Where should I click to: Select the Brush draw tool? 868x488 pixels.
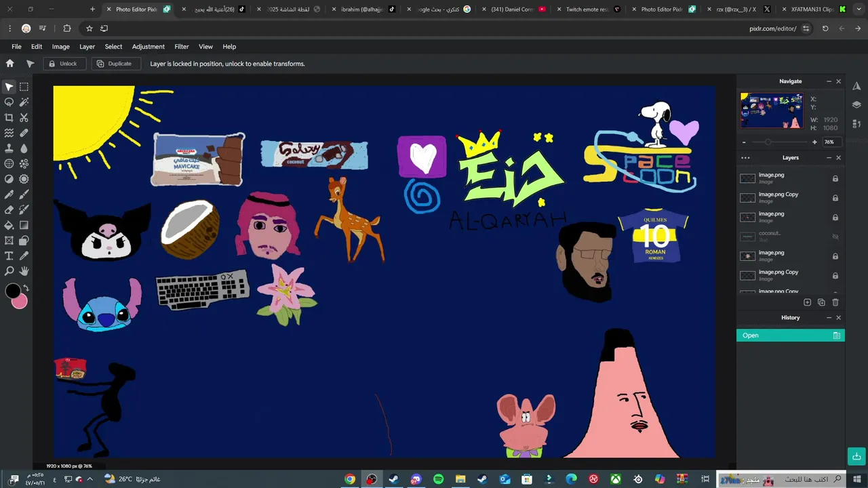tap(24, 195)
